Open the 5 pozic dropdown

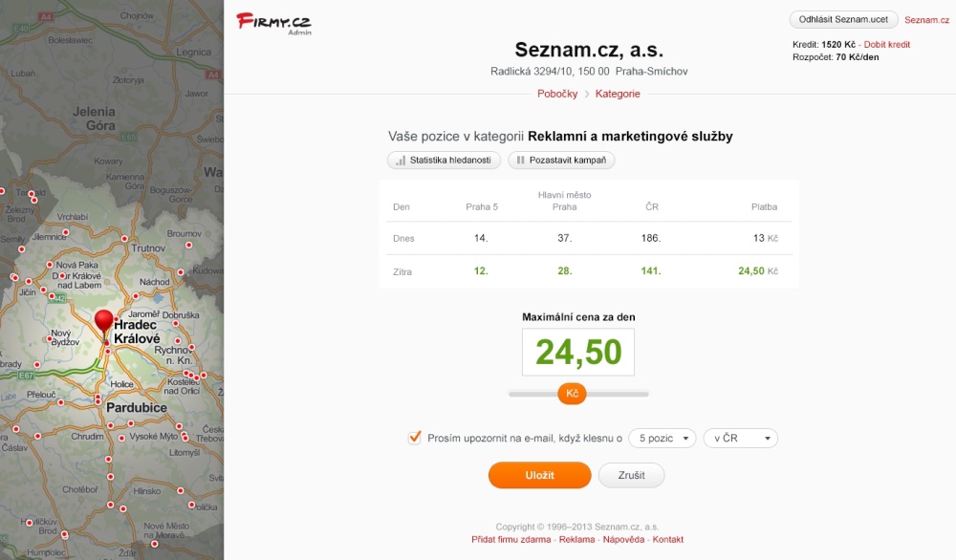(x=663, y=438)
